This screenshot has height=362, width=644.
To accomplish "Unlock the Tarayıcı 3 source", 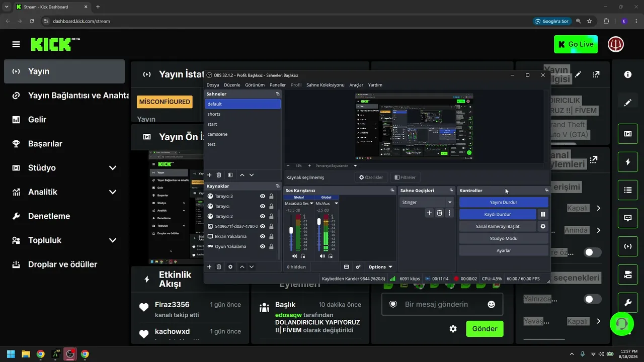I will tap(271, 196).
